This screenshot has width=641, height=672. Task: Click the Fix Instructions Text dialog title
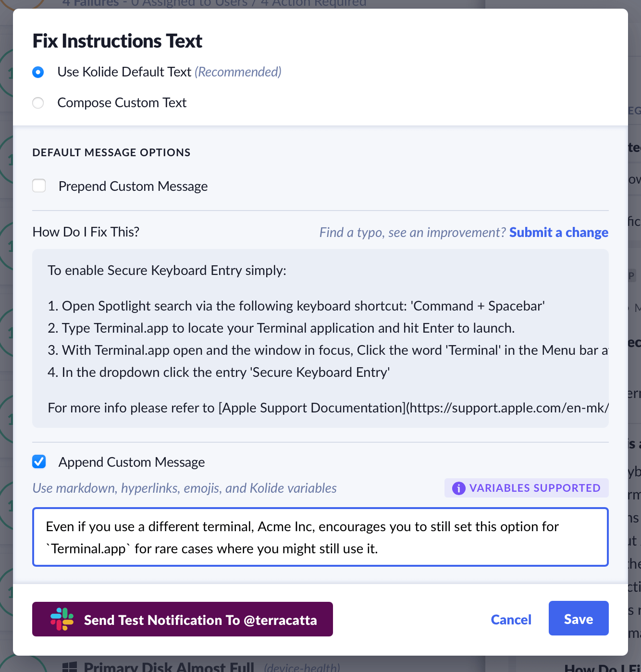[117, 41]
